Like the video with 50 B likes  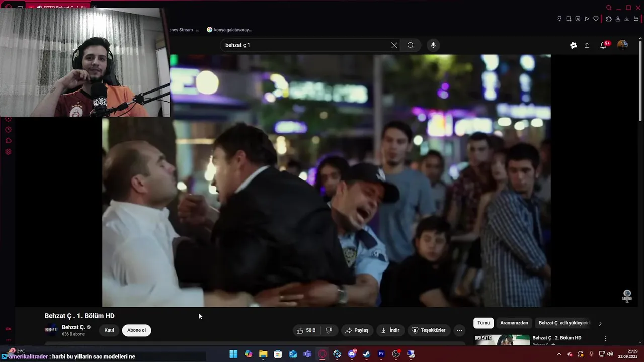click(x=306, y=330)
